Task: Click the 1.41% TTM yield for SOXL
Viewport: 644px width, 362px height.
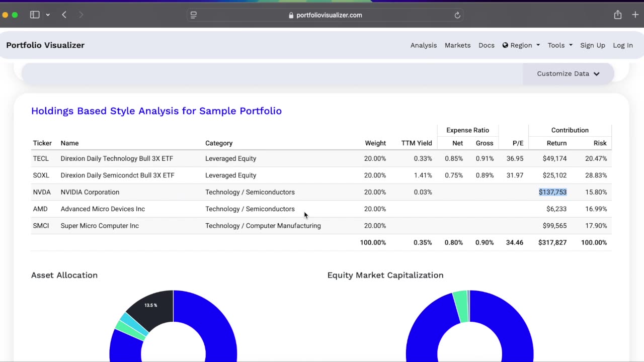Action: point(423,175)
